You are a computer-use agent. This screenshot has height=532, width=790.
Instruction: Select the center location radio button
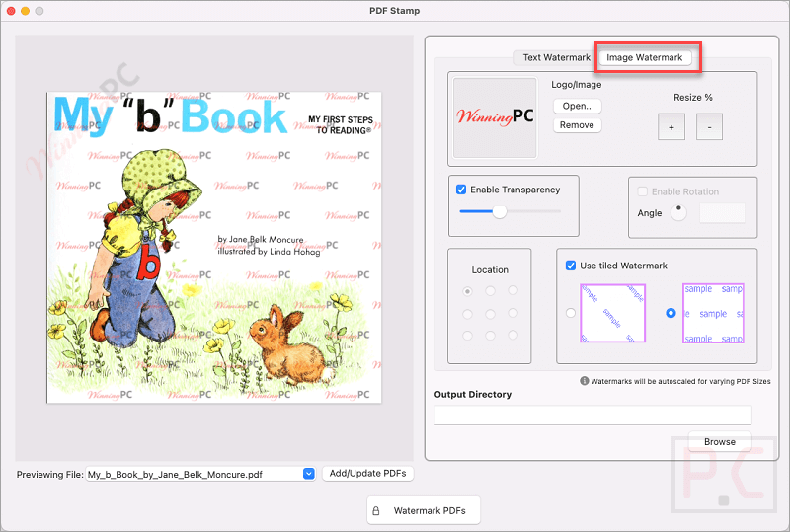pyautogui.click(x=490, y=314)
